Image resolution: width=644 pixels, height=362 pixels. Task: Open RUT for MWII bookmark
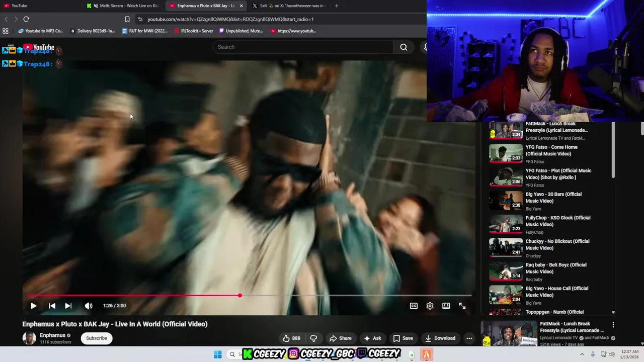point(145,31)
